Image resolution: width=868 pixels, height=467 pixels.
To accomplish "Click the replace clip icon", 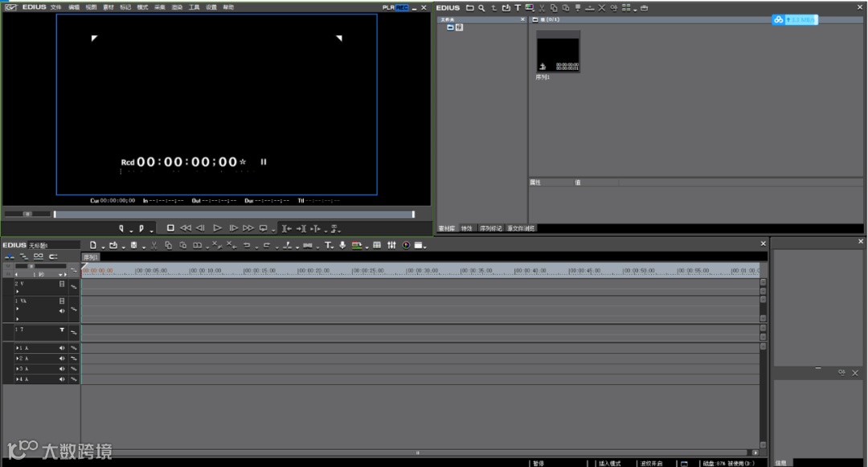I will tap(197, 245).
